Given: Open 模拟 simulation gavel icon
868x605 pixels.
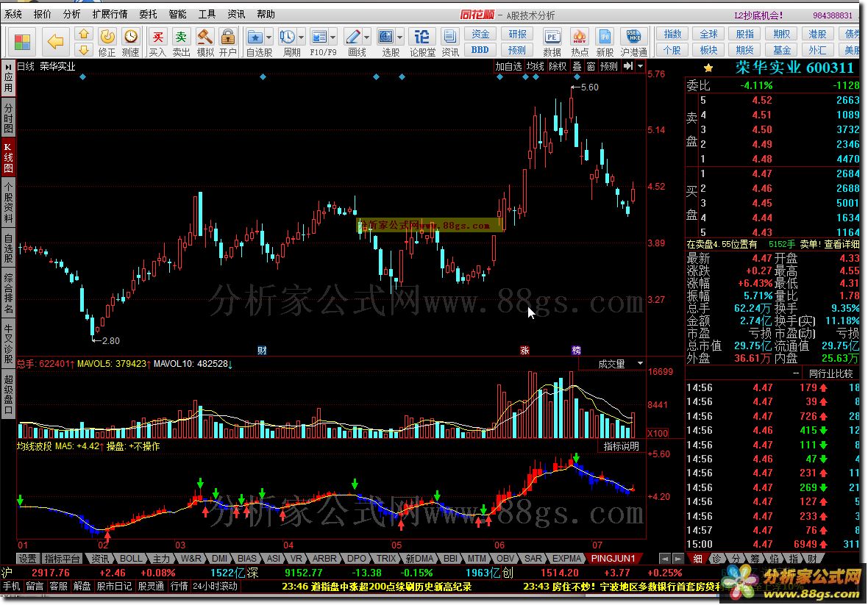Looking at the screenshot, I should click(x=204, y=37).
